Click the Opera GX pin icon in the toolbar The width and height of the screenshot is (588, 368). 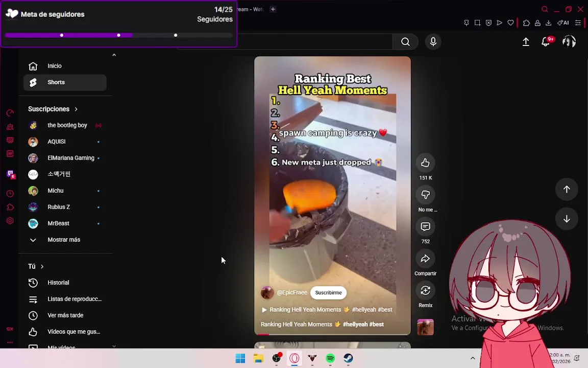[x=466, y=23]
